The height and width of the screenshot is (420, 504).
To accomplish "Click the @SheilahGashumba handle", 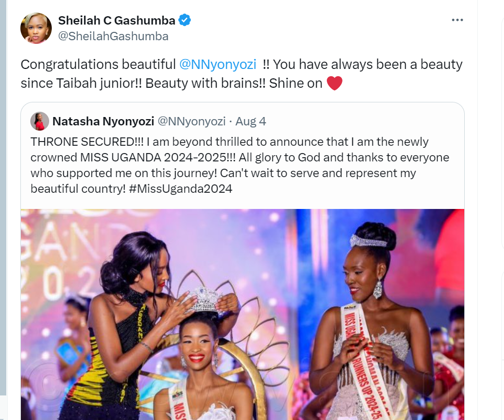I will (113, 36).
